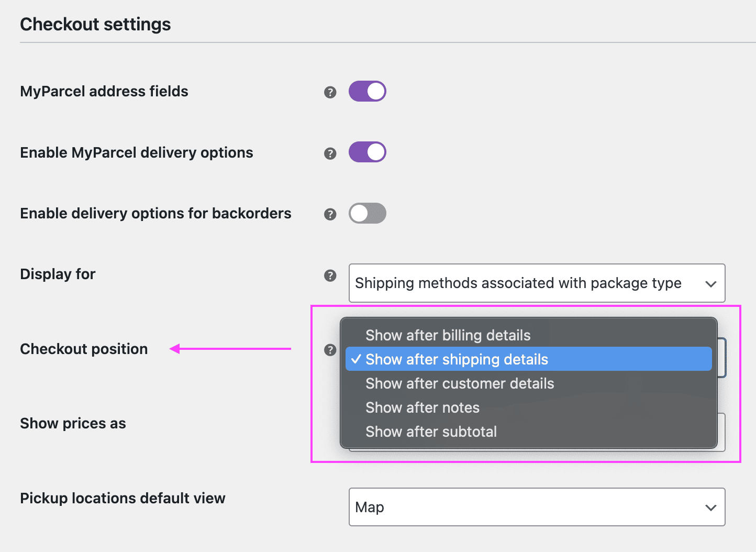The height and width of the screenshot is (552, 756).
Task: Click help icon next to Checkout position dropdown
Action: point(330,350)
